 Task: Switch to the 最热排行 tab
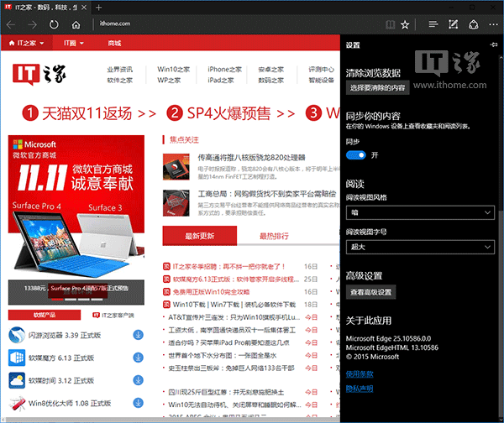click(x=274, y=236)
